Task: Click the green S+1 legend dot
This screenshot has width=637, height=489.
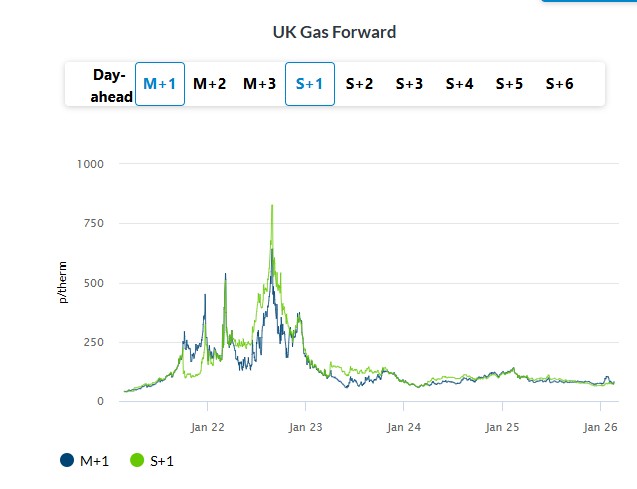Action: [x=138, y=460]
